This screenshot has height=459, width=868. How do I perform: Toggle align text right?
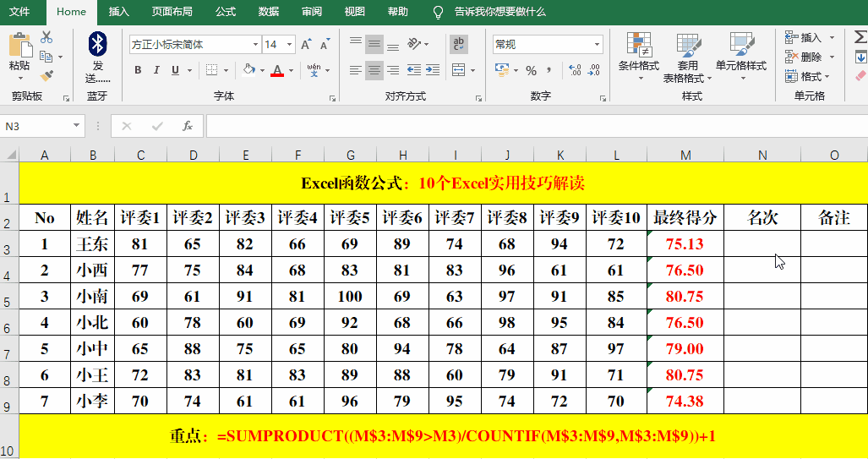pyautogui.click(x=393, y=70)
